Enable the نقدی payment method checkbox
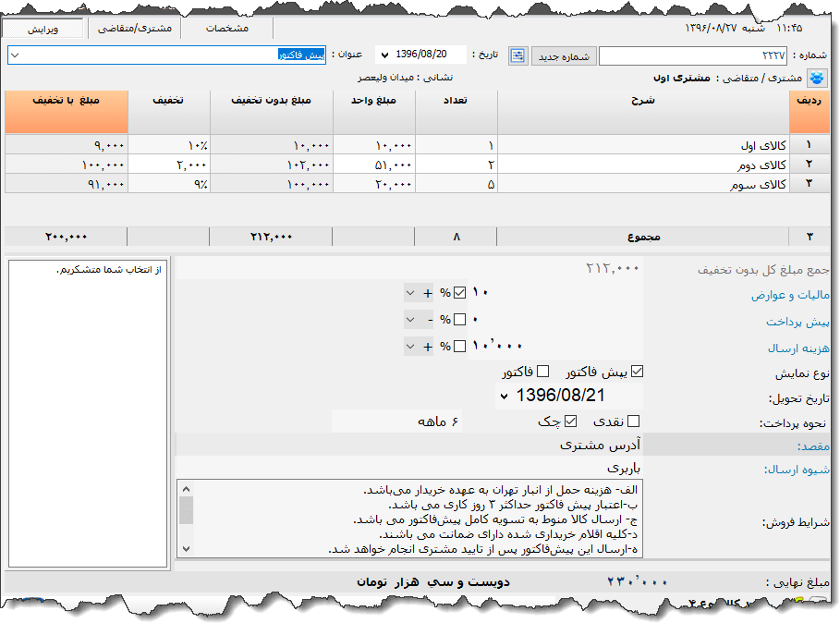The height and width of the screenshot is (623, 840). (x=632, y=421)
